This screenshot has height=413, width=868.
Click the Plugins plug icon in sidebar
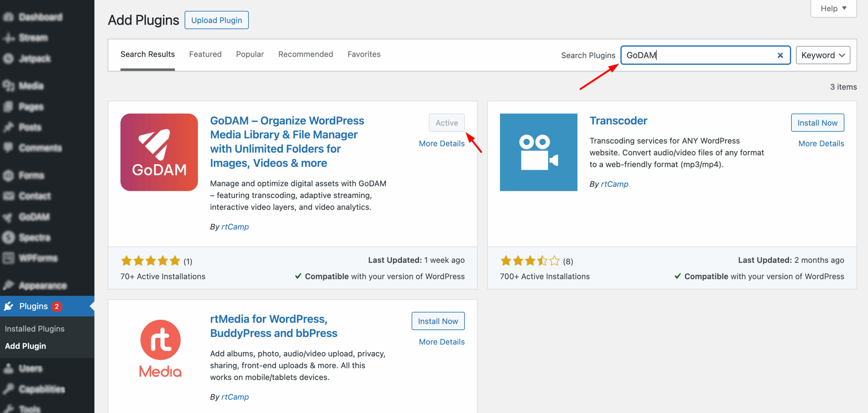point(8,306)
